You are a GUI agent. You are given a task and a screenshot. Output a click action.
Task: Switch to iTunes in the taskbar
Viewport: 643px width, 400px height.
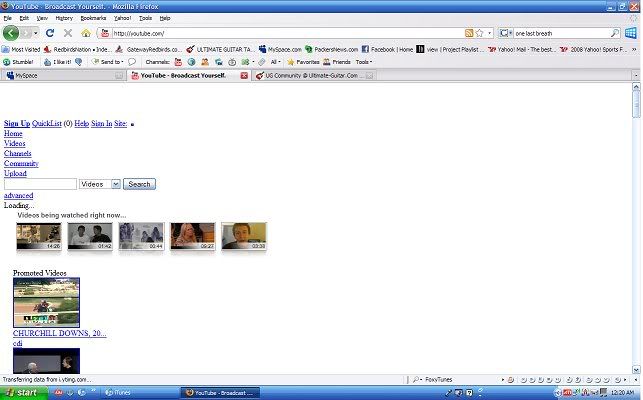pos(139,393)
